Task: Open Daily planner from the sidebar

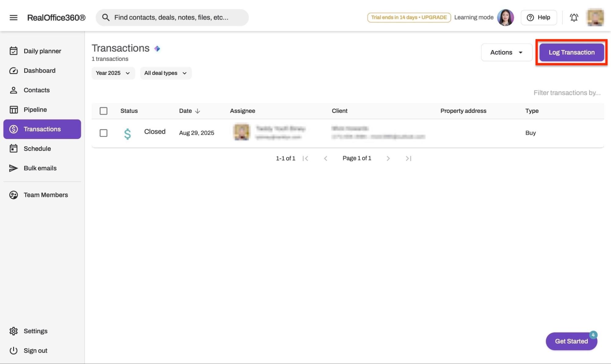Action: click(x=42, y=51)
